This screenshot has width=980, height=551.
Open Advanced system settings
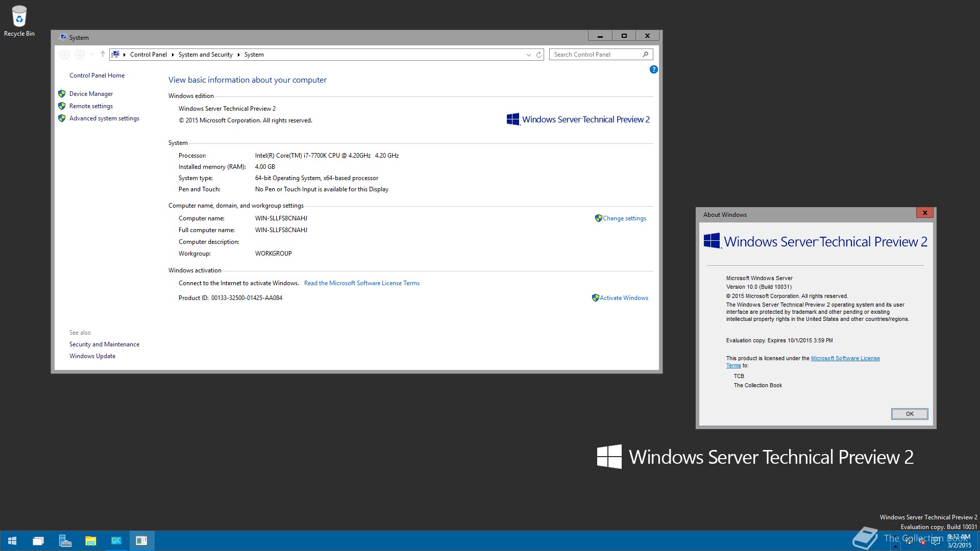point(105,118)
